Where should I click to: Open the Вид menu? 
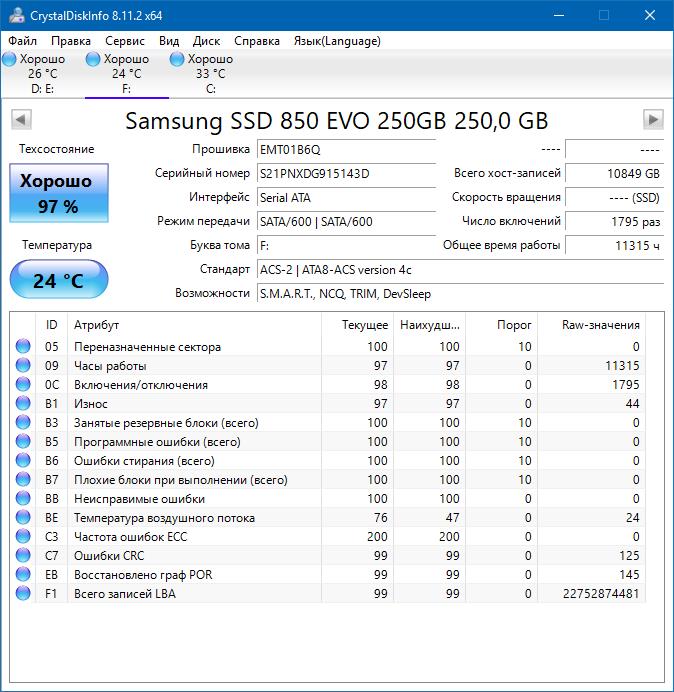[x=169, y=41]
